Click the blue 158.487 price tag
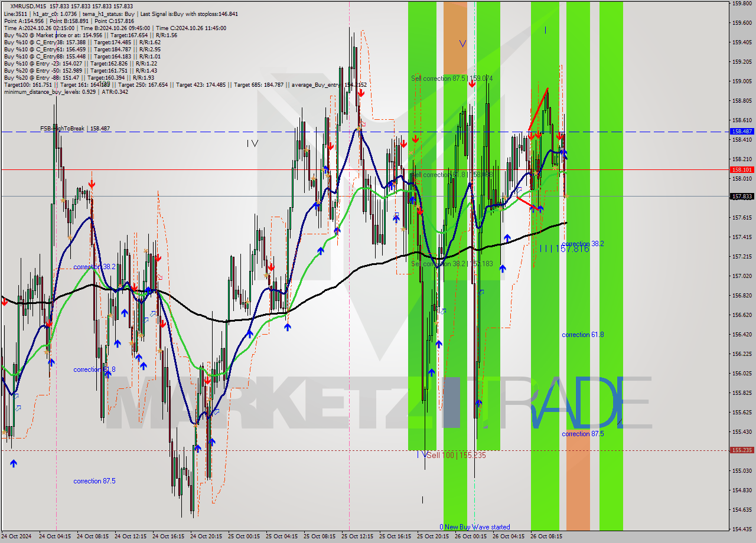Screen dimensions: 756x543 tap(742, 132)
